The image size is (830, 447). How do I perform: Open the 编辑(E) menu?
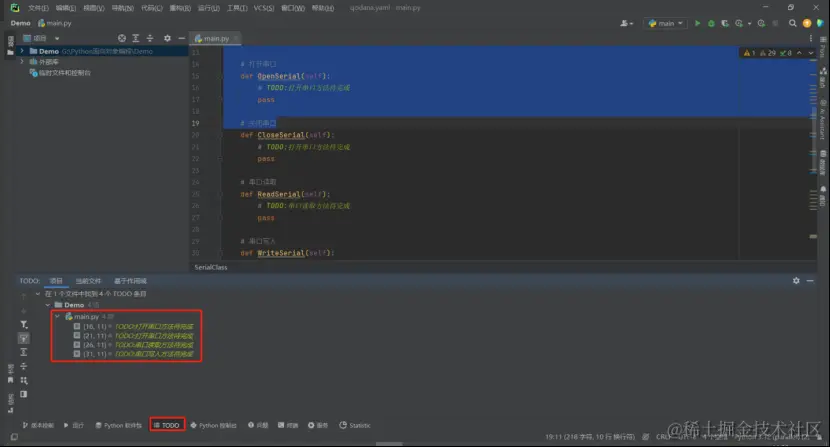coord(66,8)
